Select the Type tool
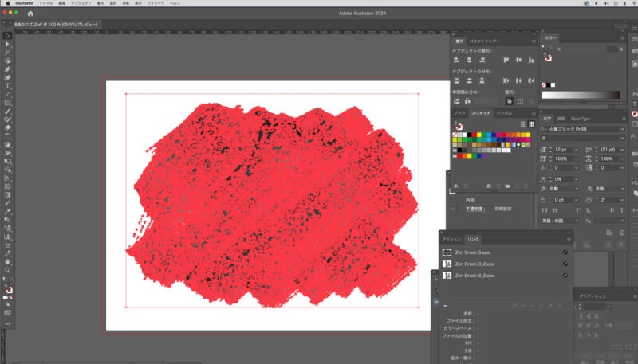 7,86
